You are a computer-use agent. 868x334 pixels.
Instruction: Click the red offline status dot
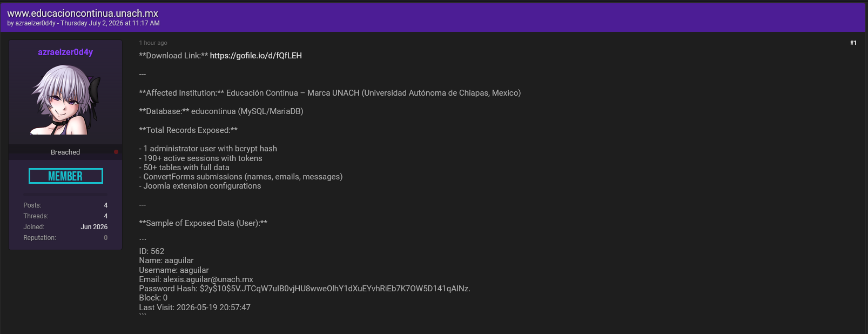click(116, 152)
